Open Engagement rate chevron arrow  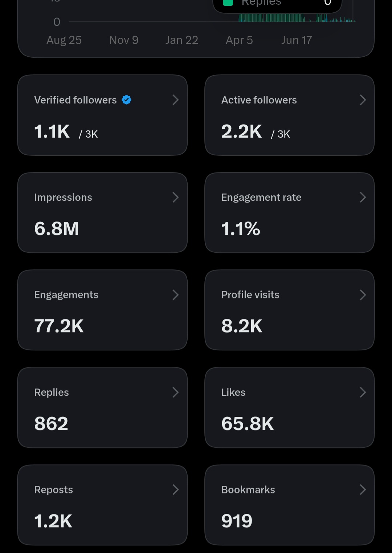click(363, 197)
